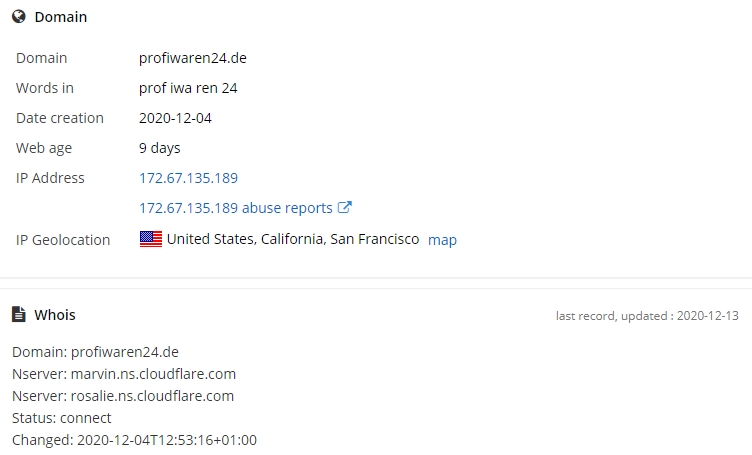
Task: Select the 'United States, California, San Francisco' text
Action: tap(293, 239)
